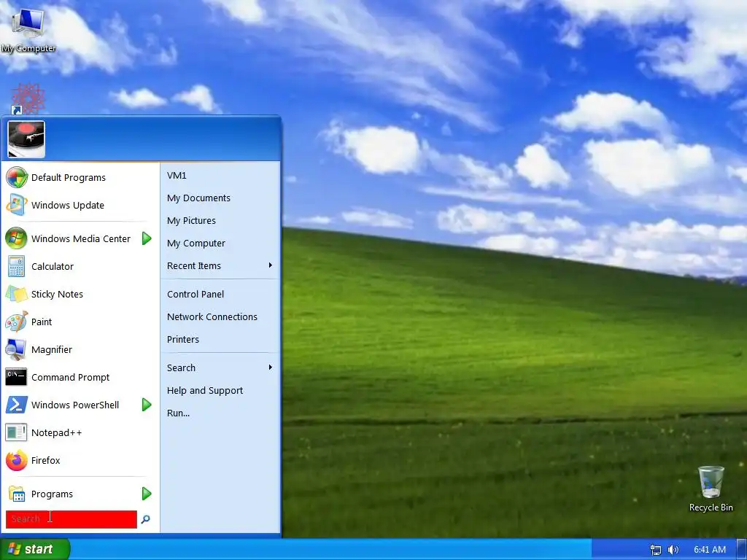This screenshot has height=560, width=747.
Task: Click the network tray icon
Action: (x=656, y=550)
